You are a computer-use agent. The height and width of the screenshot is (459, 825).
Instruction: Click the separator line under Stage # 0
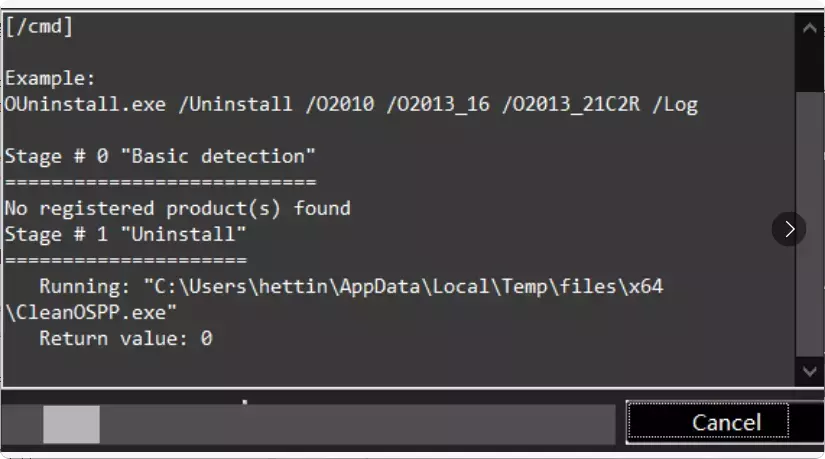coord(160,182)
